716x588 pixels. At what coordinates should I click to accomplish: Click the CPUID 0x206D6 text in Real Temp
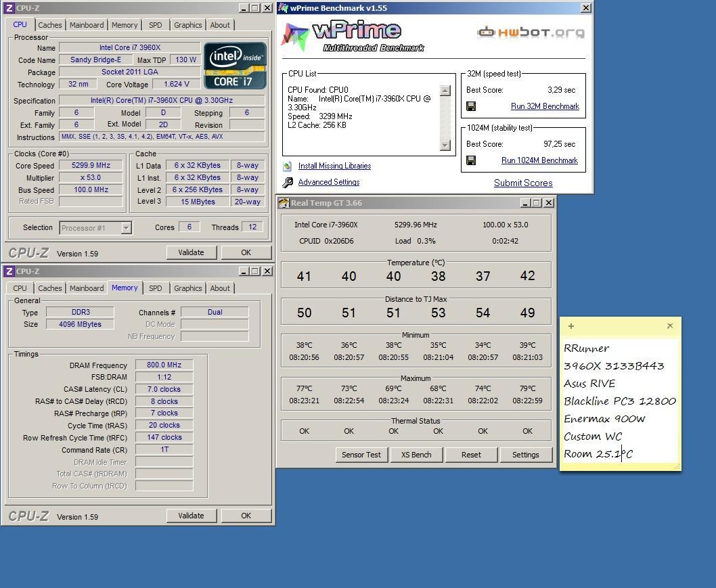pyautogui.click(x=326, y=241)
